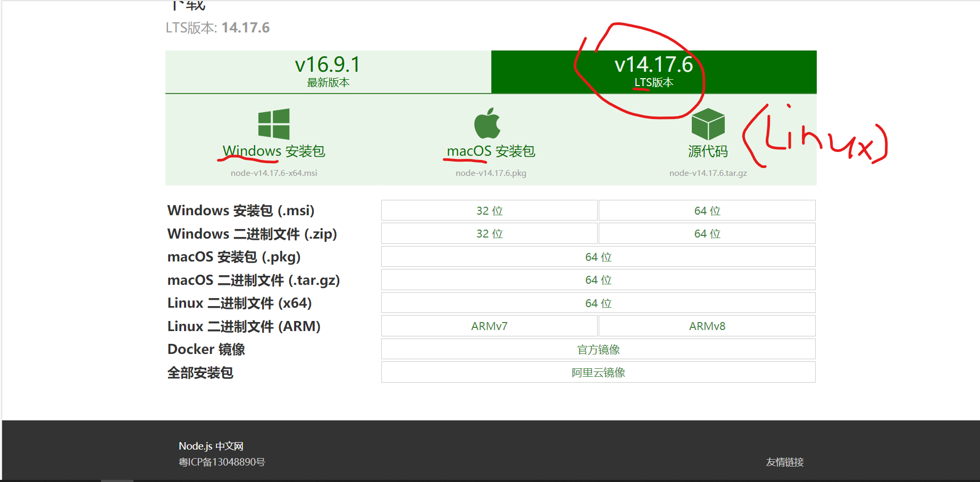Open the Docker 官方镜像 link
The width and height of the screenshot is (980, 482).
[x=598, y=349]
